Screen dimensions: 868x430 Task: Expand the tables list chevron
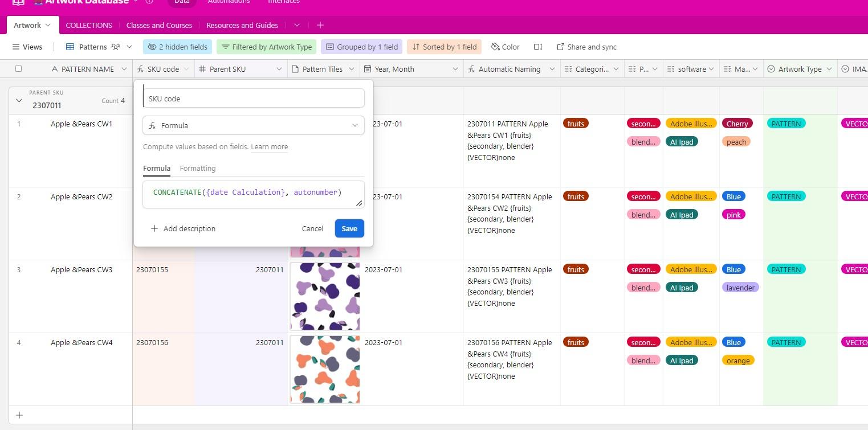297,25
